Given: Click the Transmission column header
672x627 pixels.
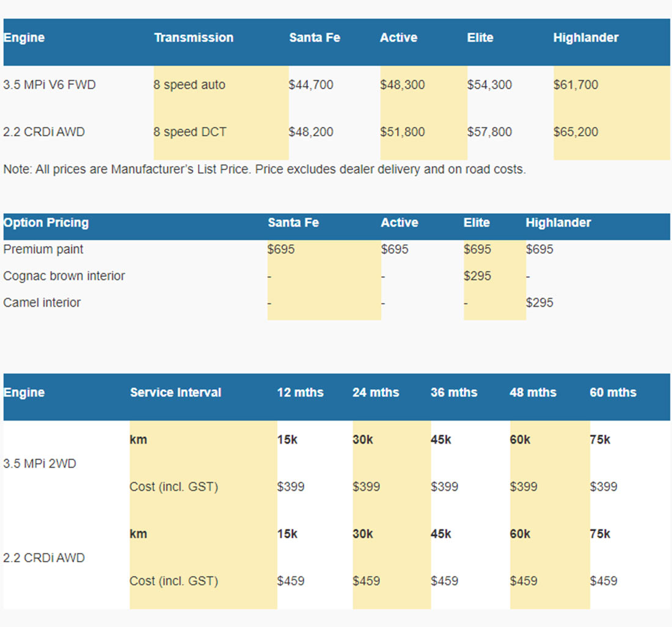Looking at the screenshot, I should coord(194,38).
